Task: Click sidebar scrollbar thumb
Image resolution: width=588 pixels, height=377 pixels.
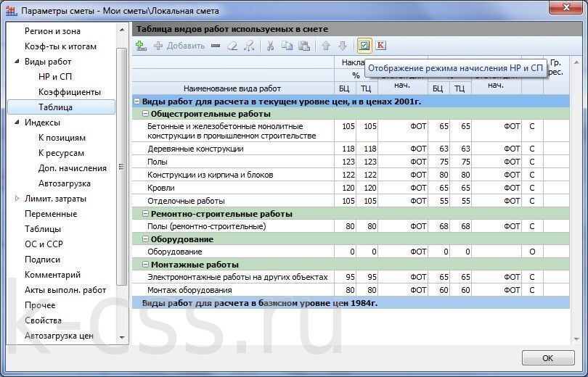Action: point(121,167)
